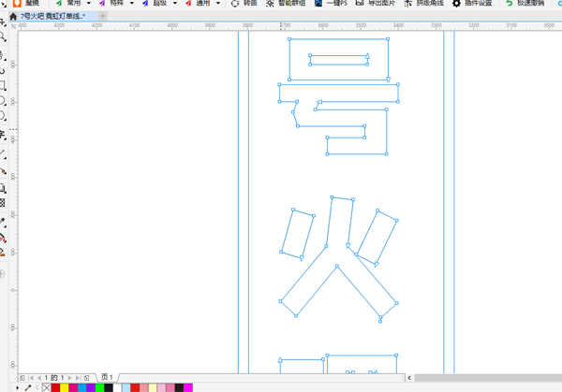The width and height of the screenshot is (562, 392).
Task: Select the Text tool (字)
Action: (x=3, y=135)
